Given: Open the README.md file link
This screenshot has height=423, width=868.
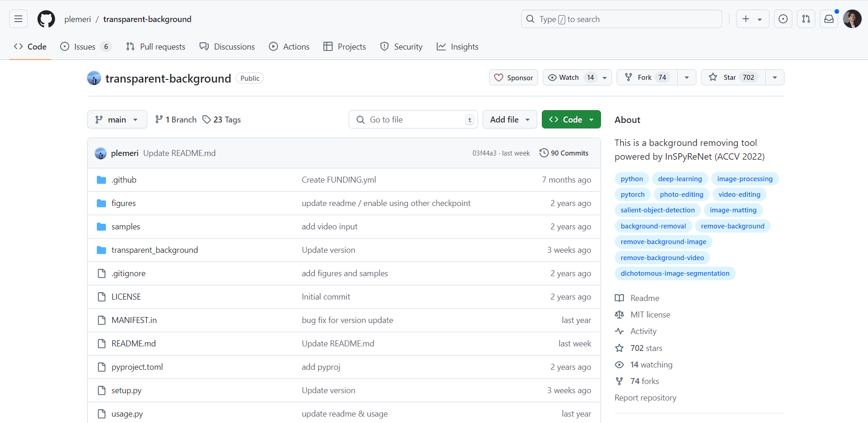Looking at the screenshot, I should (134, 343).
